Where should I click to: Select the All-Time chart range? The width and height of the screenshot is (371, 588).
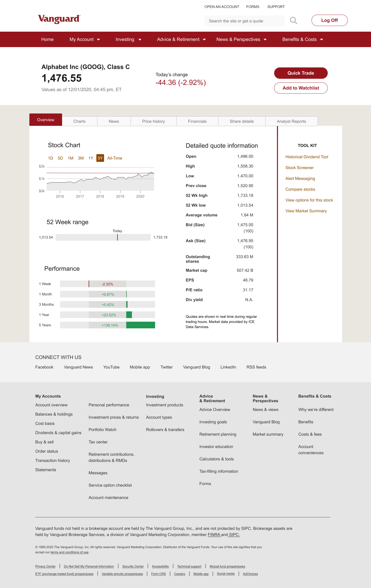[x=115, y=158]
